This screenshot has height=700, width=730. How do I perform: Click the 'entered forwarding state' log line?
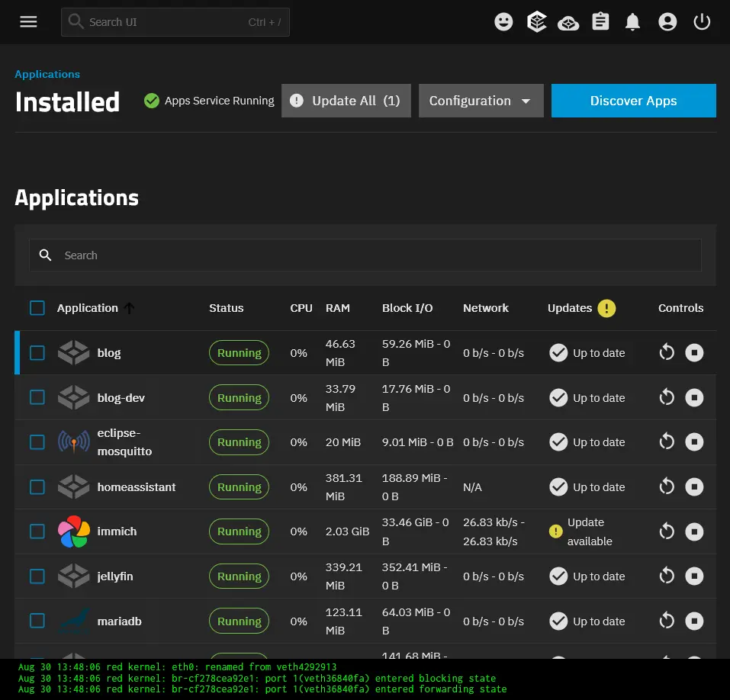pos(262,689)
